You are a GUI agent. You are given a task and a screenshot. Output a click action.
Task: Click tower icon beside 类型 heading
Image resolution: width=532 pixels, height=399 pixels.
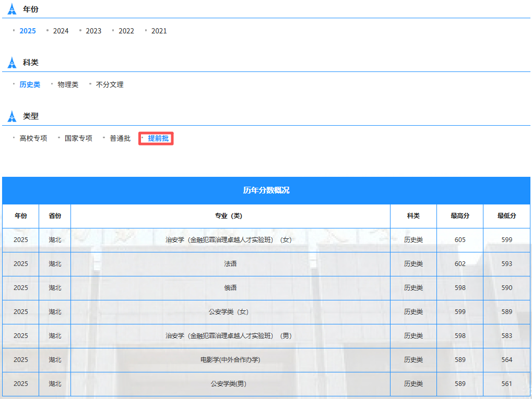pos(12,116)
